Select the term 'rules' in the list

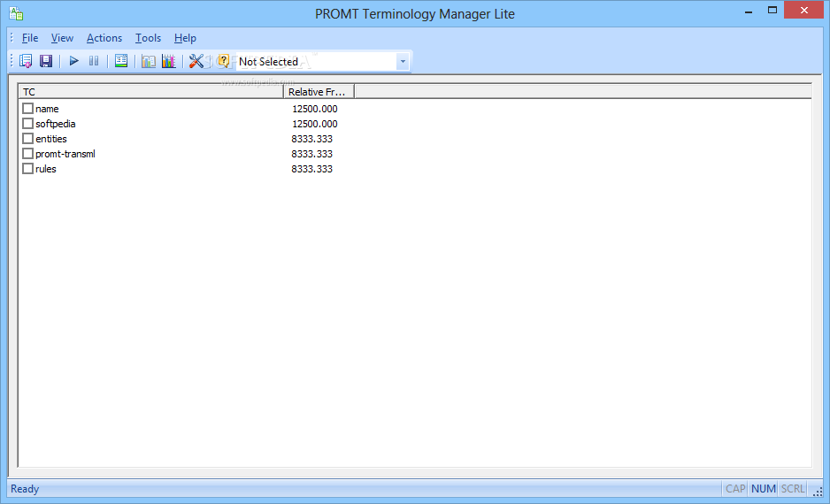(46, 169)
